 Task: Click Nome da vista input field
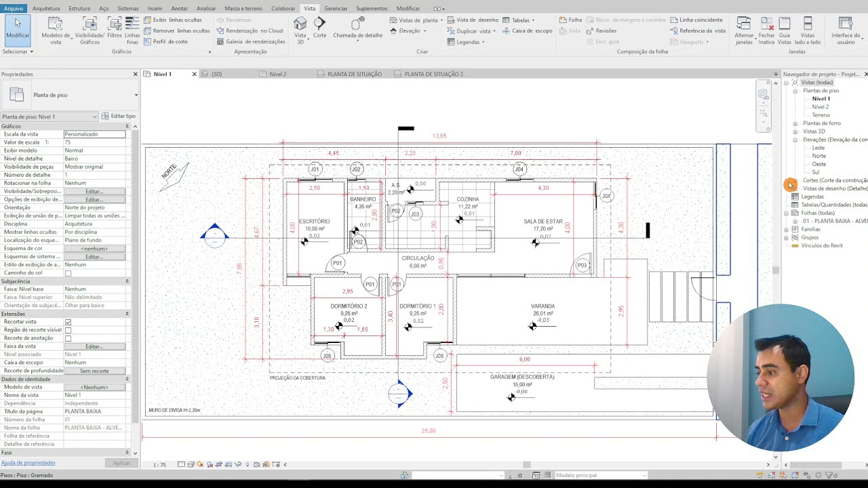coord(94,395)
